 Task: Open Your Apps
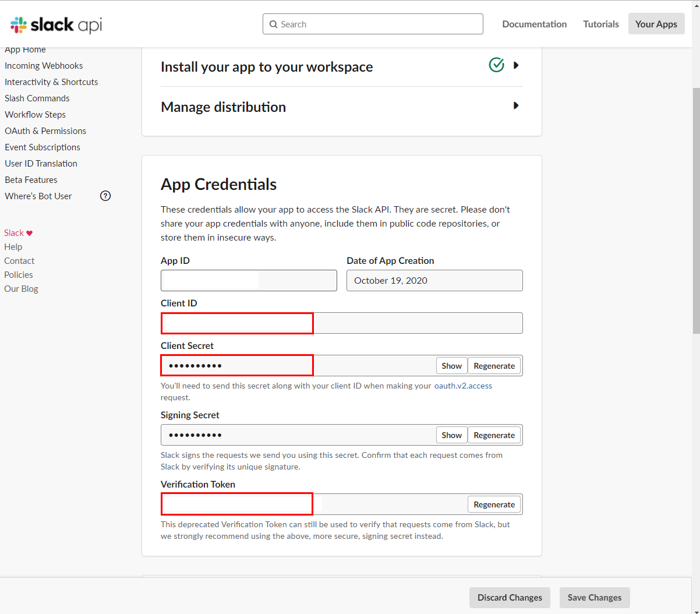click(x=656, y=24)
